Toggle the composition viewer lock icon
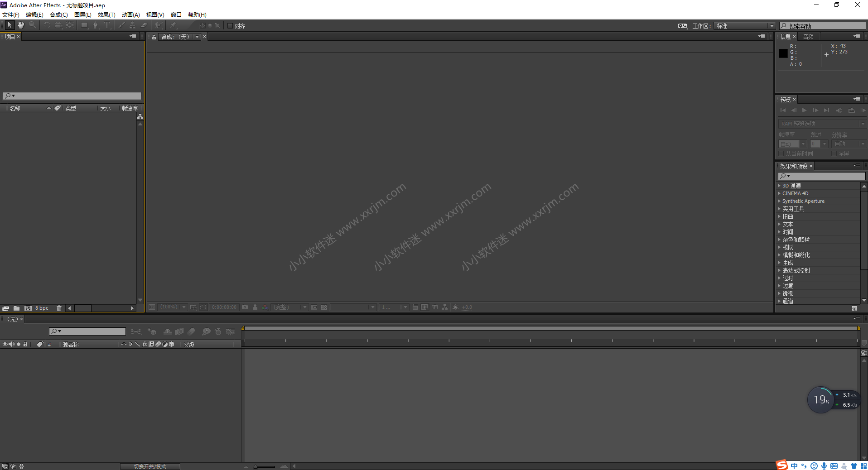The height and width of the screenshot is (470, 868). click(154, 37)
